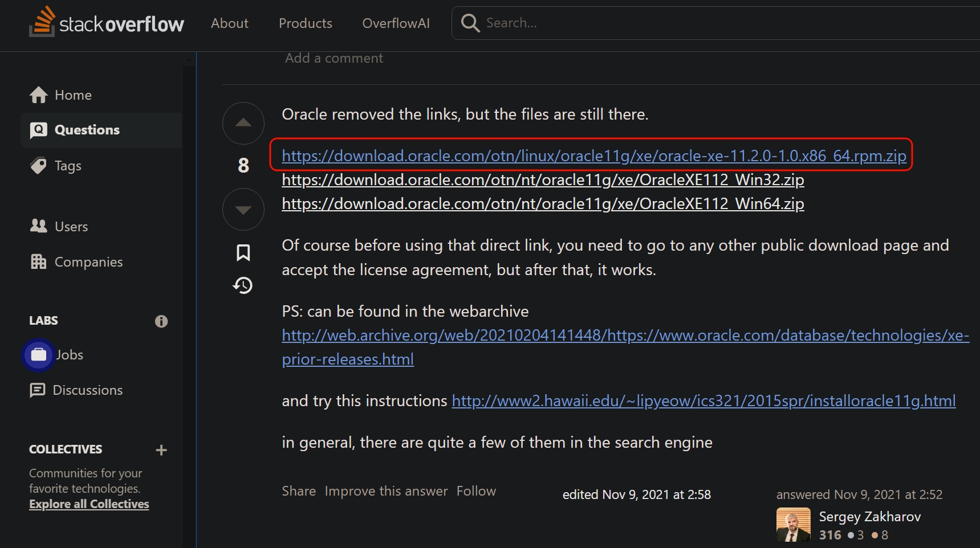Click the search magnifier icon

pyautogui.click(x=470, y=23)
